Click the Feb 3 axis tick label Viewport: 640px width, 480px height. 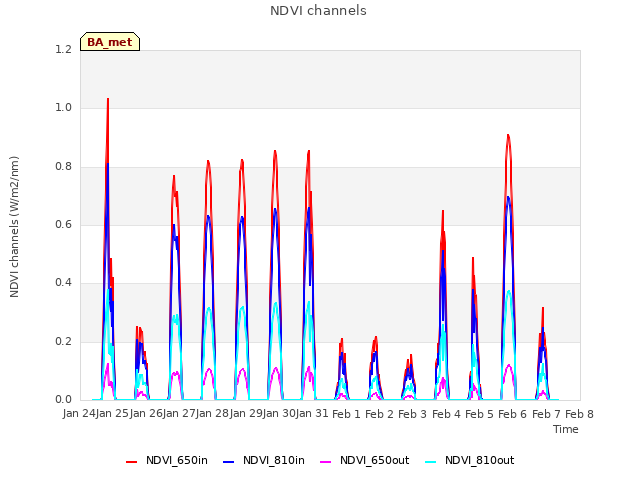coord(412,414)
